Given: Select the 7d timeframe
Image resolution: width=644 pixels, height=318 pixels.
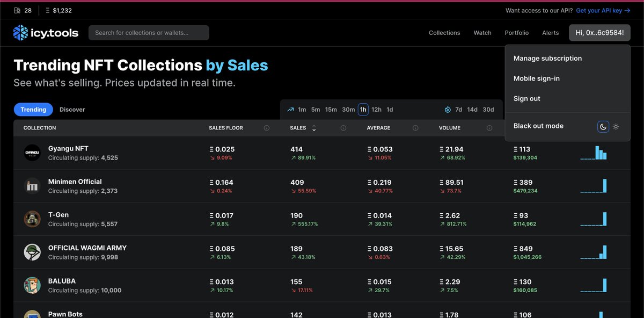Looking at the screenshot, I should [x=458, y=110].
